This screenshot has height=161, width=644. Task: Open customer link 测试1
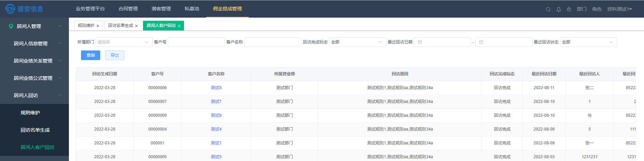pyautogui.click(x=216, y=143)
